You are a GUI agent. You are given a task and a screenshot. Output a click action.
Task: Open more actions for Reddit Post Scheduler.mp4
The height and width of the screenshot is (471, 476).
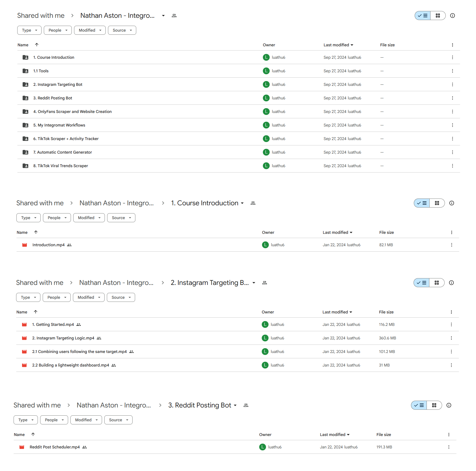[449, 447]
